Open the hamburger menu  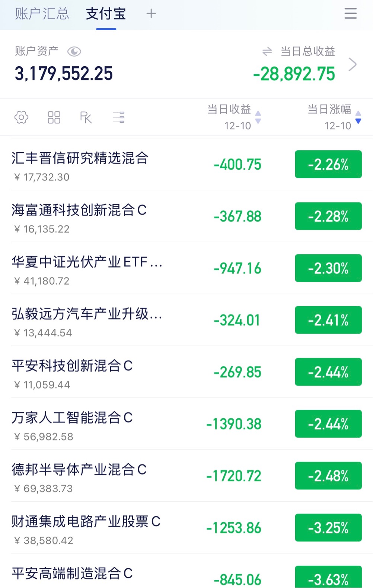point(350,14)
